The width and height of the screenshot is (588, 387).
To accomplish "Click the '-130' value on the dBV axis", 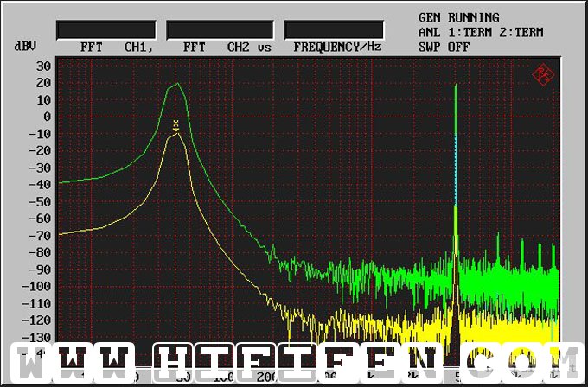I will (x=36, y=337).
